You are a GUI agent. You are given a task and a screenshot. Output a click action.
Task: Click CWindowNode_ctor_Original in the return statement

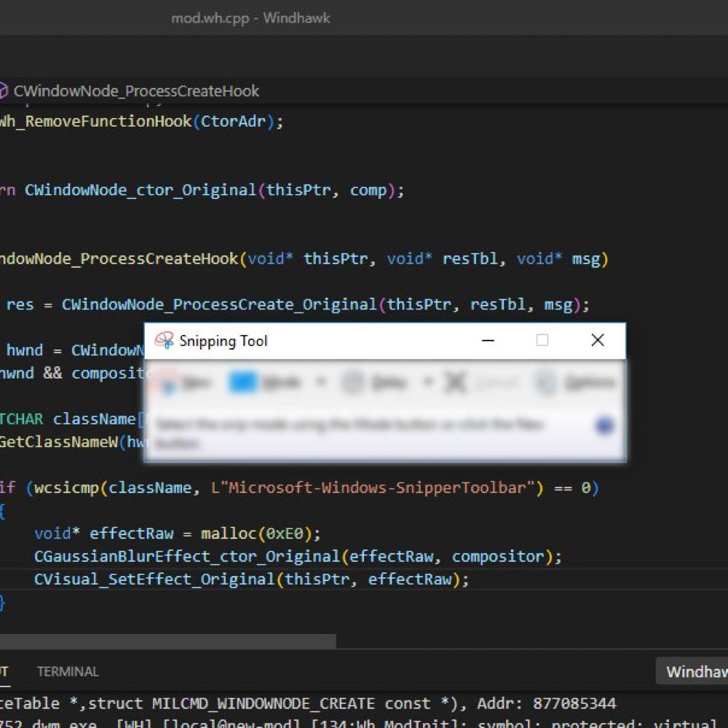141,190
